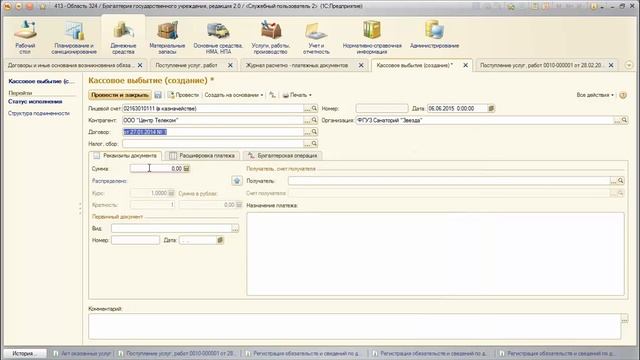640x360 pixels.
Task: Open the Планирование и санкционирование section
Action: coord(74,38)
